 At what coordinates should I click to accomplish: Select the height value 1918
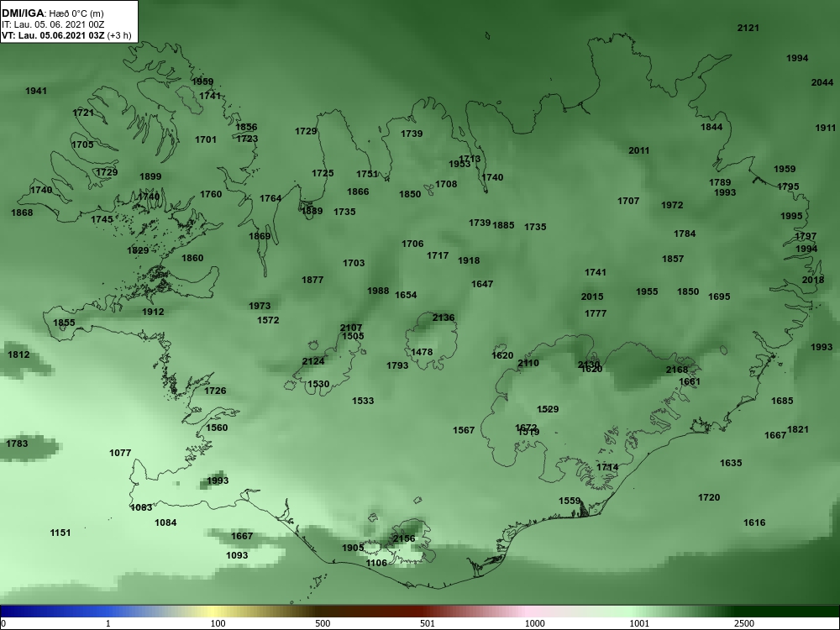coord(469,261)
